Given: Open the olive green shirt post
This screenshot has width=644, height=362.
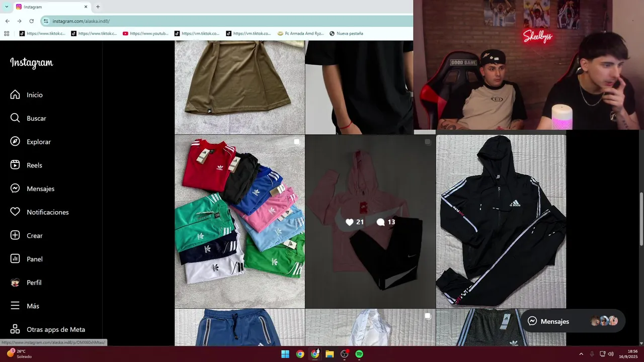Looking at the screenshot, I should (239, 87).
